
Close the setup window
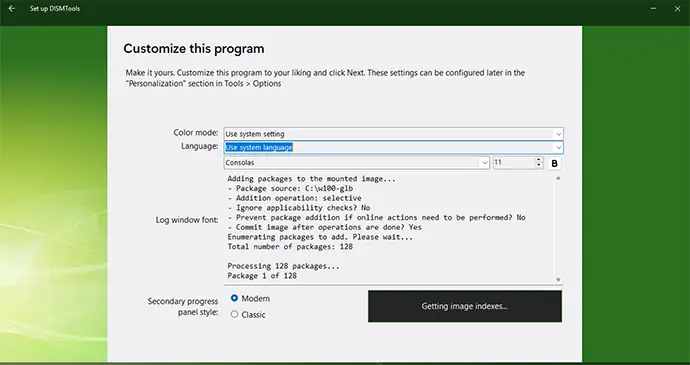(x=677, y=8)
